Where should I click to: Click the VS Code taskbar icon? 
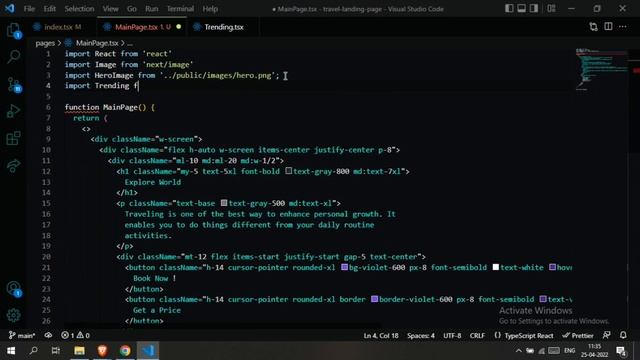point(148,351)
